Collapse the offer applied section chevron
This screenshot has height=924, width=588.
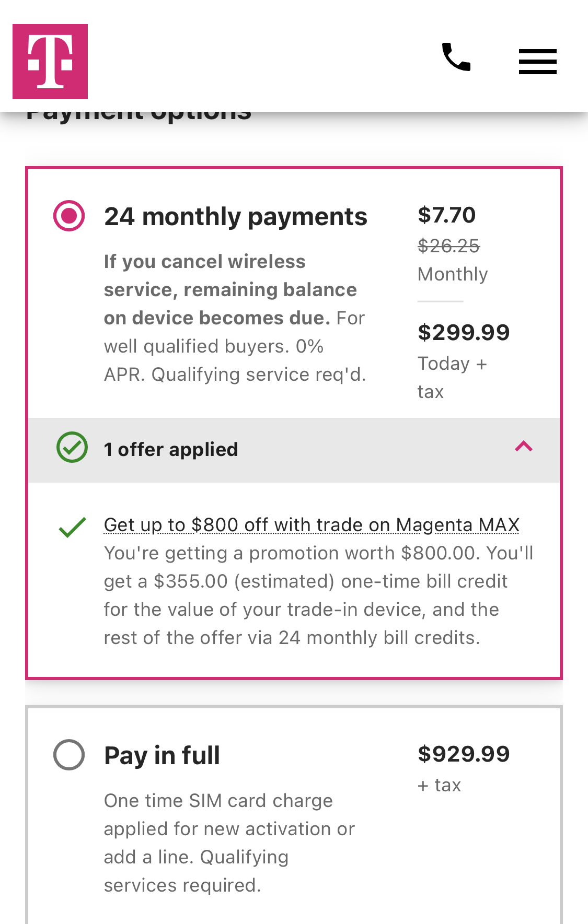tap(524, 447)
